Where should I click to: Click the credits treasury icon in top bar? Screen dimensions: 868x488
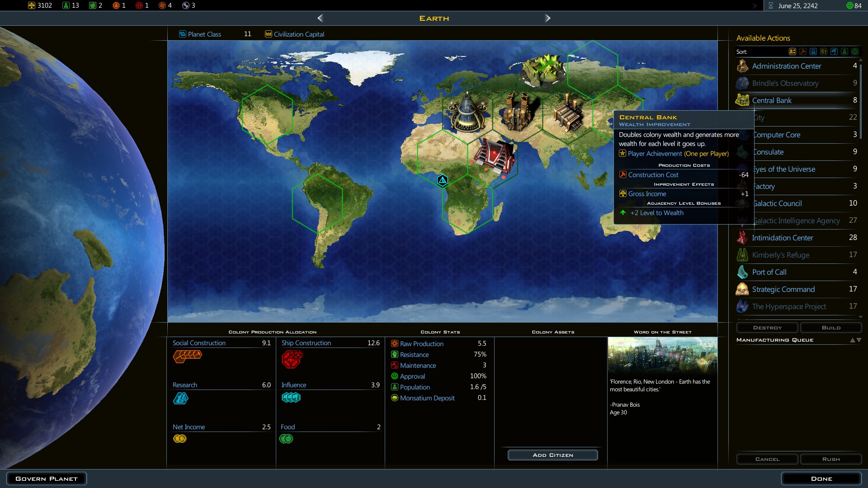pos(32,5)
